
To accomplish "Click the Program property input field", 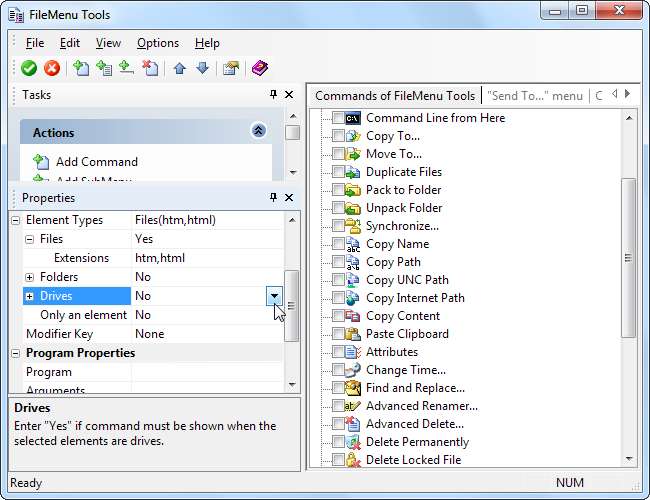I will (206, 372).
